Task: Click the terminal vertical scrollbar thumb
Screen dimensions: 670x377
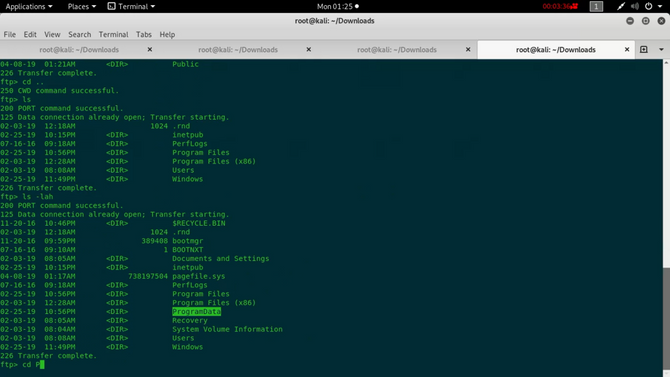Action: (x=666, y=318)
